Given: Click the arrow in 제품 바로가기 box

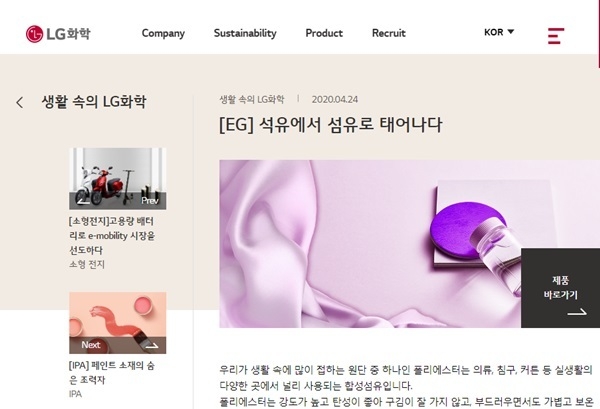Looking at the screenshot, I should (x=577, y=312).
